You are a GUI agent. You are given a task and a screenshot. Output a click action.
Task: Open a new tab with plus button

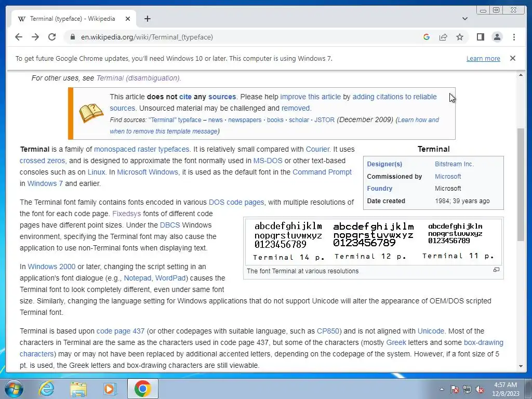pos(147,19)
